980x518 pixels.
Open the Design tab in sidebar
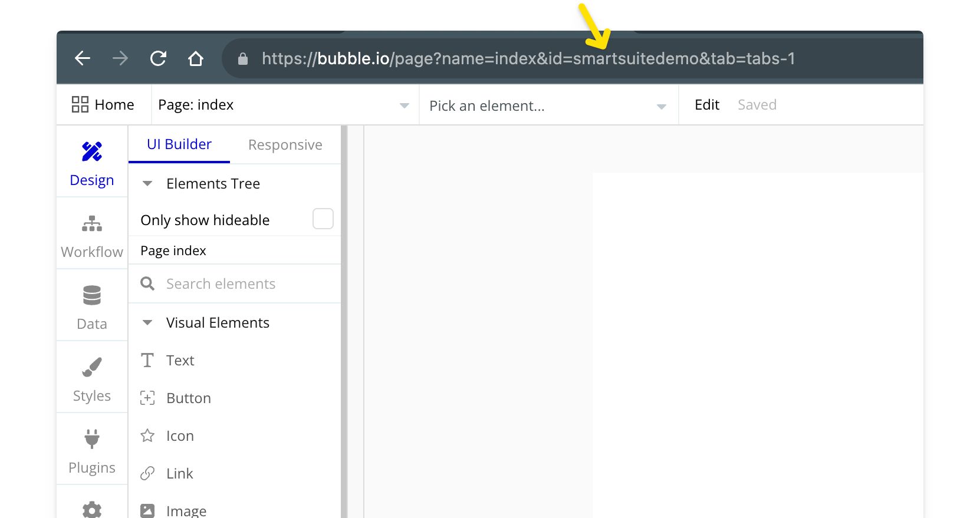[x=92, y=163]
